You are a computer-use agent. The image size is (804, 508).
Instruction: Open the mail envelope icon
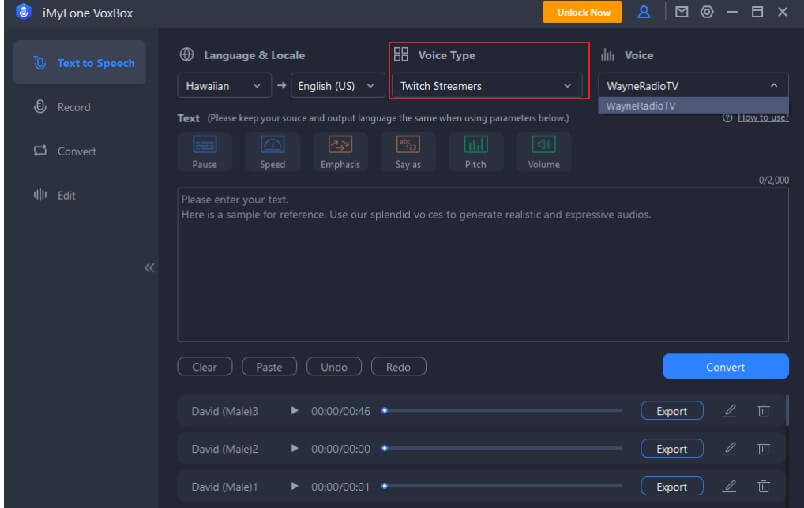[x=681, y=12]
